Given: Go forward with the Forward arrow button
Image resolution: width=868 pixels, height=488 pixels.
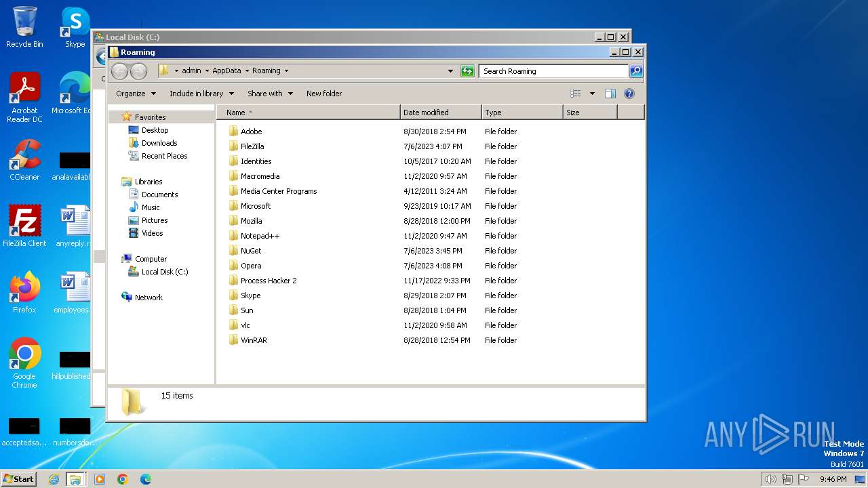Looking at the screenshot, I should [138, 70].
